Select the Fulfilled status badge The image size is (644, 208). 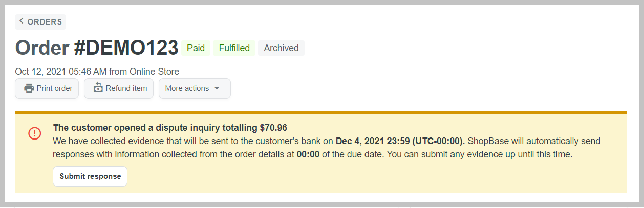(234, 48)
